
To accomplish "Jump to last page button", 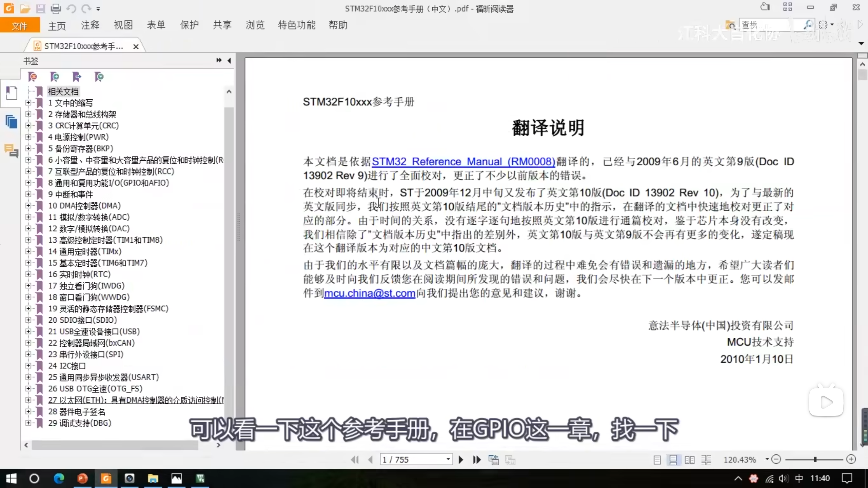I will (x=477, y=460).
